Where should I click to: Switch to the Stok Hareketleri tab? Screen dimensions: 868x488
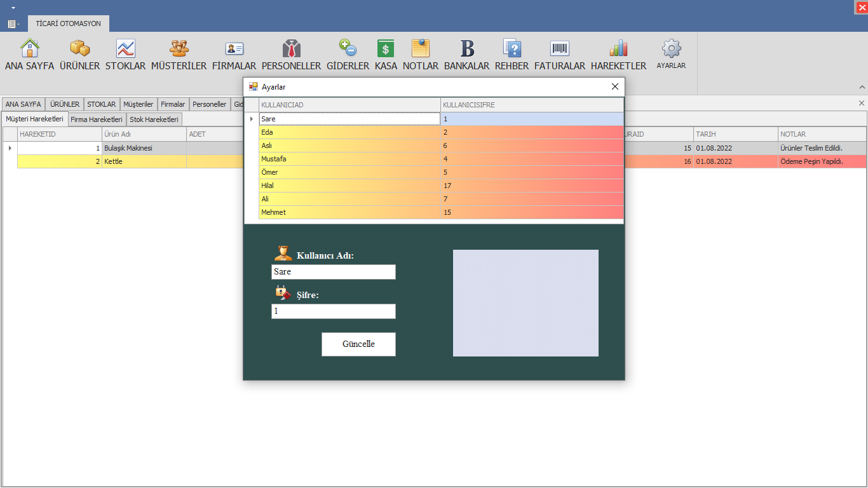click(x=154, y=119)
